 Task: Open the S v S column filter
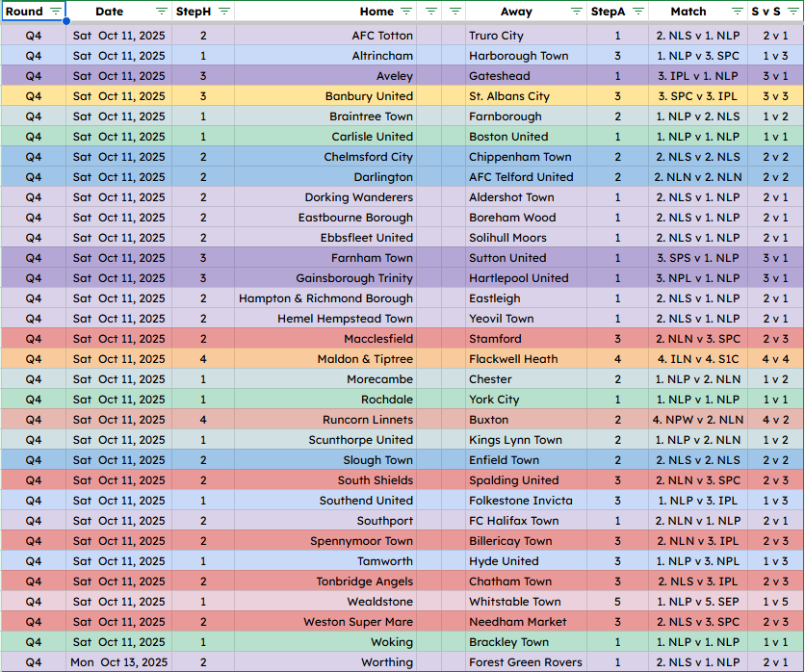coord(793,12)
